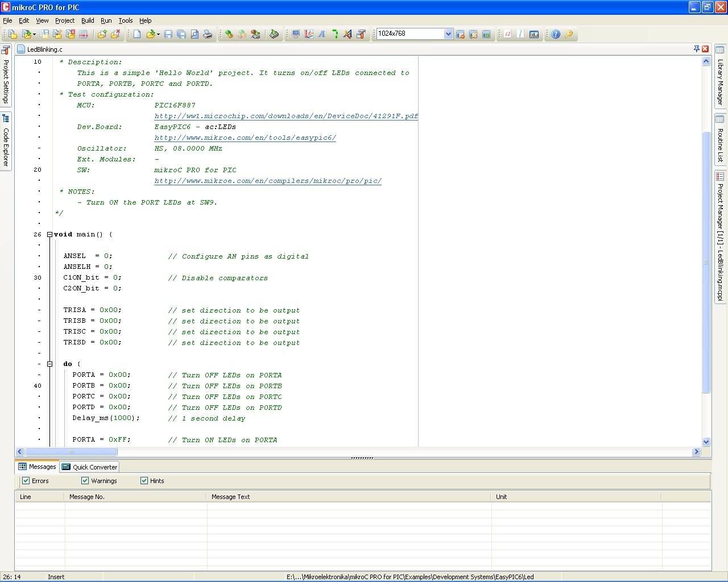The height and width of the screenshot is (582, 728).
Task: Open the mikroe.com compilers mikroc link
Action: 268,181
